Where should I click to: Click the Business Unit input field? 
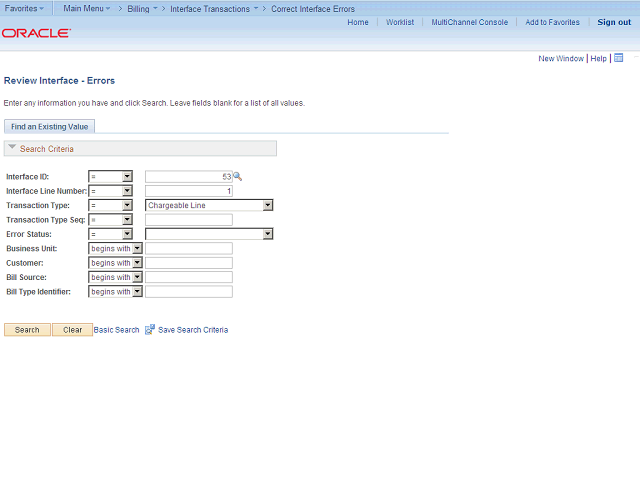tap(189, 248)
